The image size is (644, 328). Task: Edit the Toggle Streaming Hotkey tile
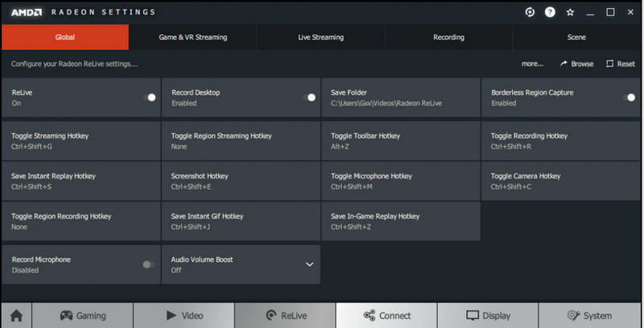[x=81, y=141]
